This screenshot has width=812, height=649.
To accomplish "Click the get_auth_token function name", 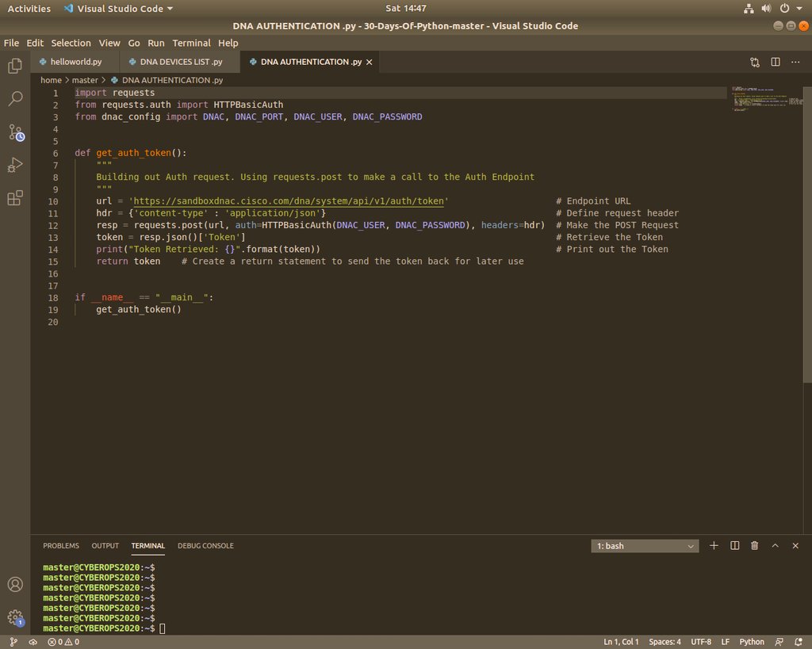I will pyautogui.click(x=133, y=153).
